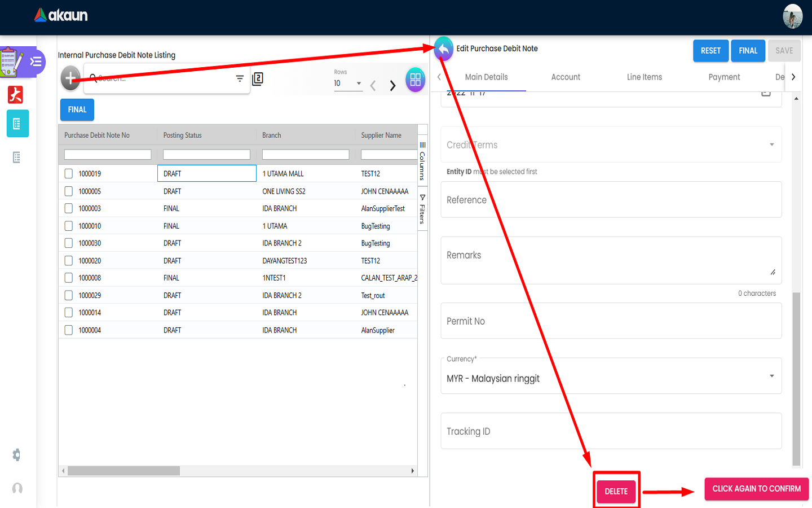Open the user profile avatar
The width and height of the screenshot is (812, 508).
792,16
